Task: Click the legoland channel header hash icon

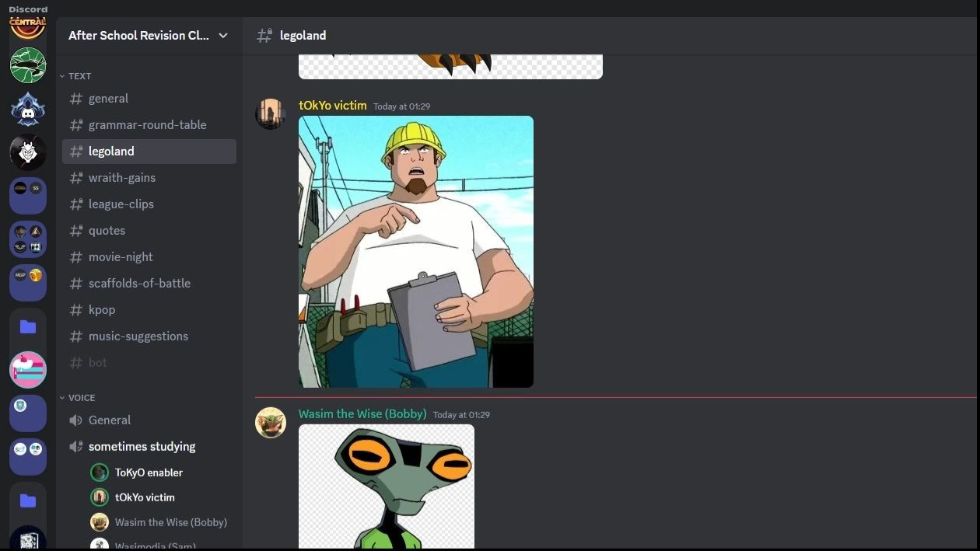Action: click(x=264, y=35)
